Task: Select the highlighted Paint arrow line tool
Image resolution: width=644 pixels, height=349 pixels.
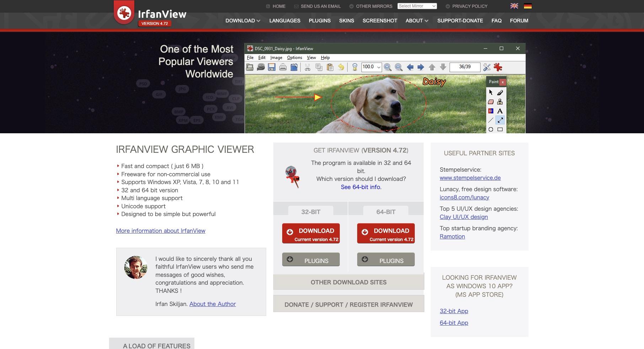Action: pyautogui.click(x=500, y=120)
